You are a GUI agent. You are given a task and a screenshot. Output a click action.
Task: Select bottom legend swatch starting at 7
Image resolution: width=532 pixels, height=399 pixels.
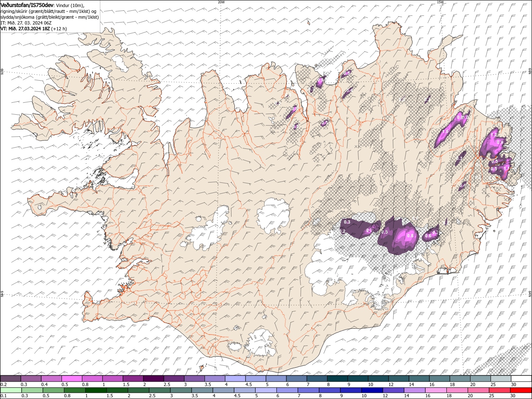tap(308, 390)
